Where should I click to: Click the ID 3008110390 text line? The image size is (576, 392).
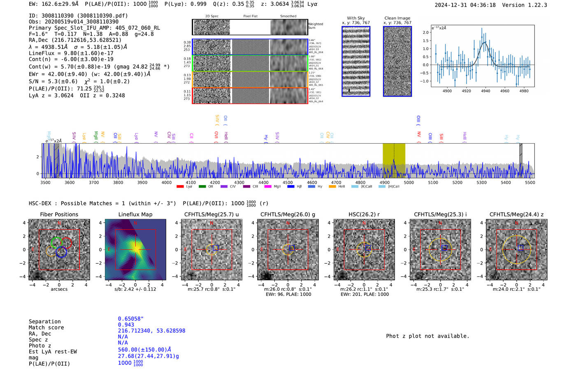(x=78, y=16)
